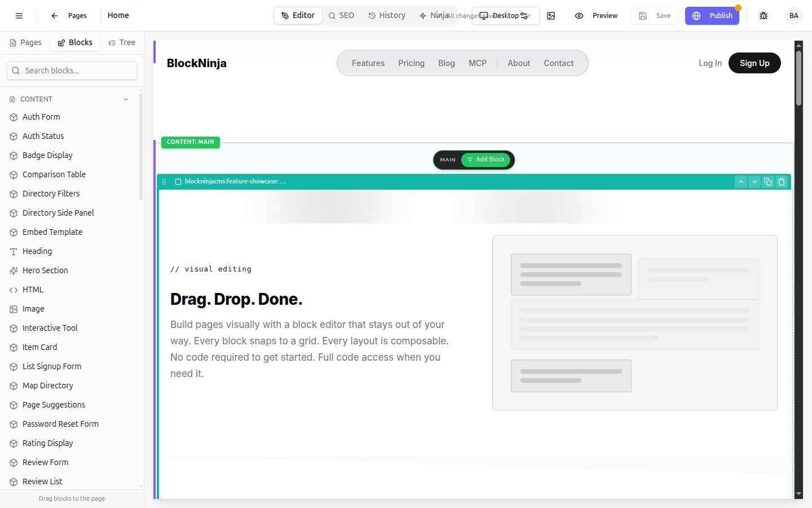Select the Image block
Image resolution: width=812 pixels, height=508 pixels.
coord(71,309)
